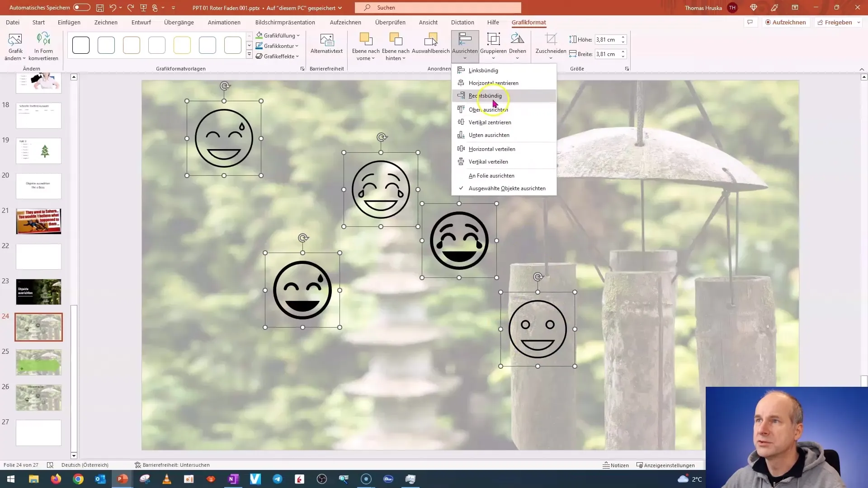Click the Aufzeichnen button

point(785,22)
